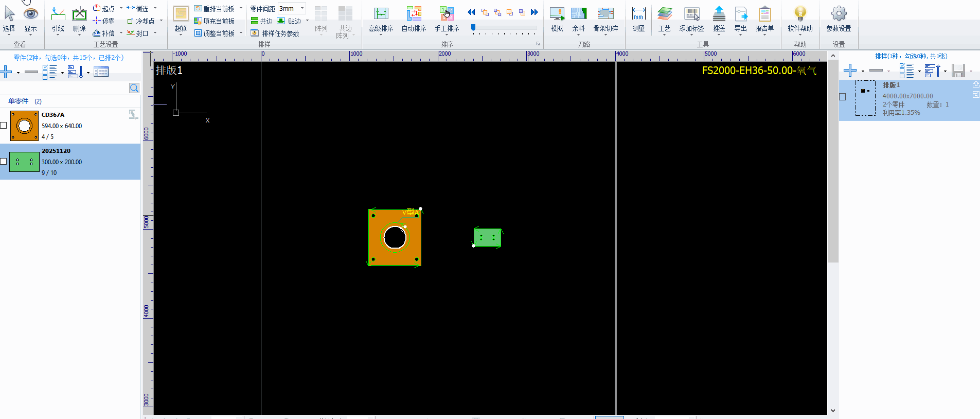This screenshot has height=419, width=980.
Task: Click the 模拟 simulate icon
Action: (557, 19)
